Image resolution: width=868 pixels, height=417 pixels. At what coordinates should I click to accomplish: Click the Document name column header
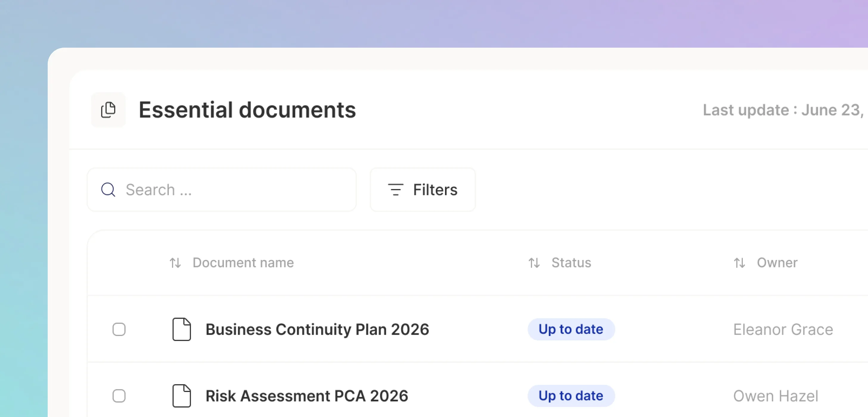[243, 263]
